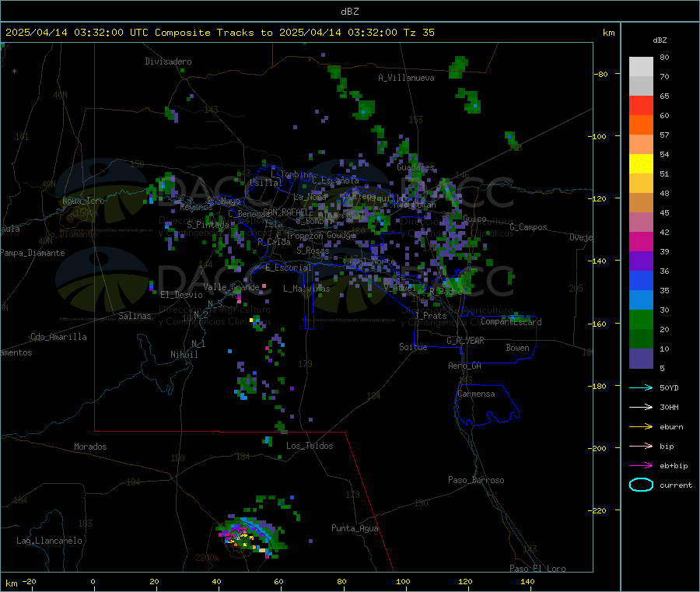Screen dimensions: 700x592
Task: Click the 'Nihuil' place label
Action: (184, 355)
